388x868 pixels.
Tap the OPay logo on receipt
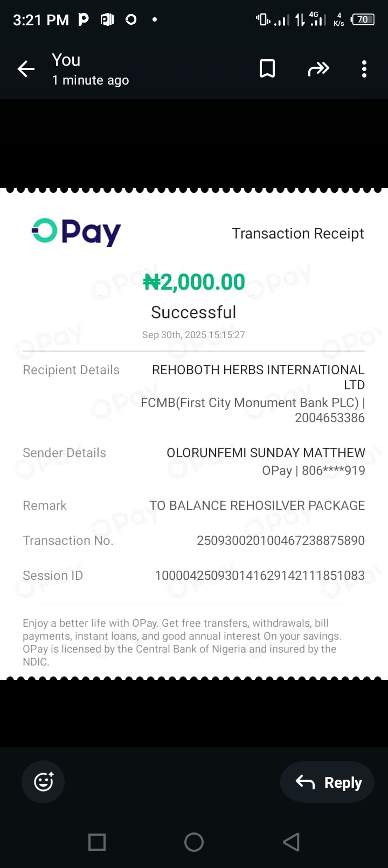tap(76, 232)
